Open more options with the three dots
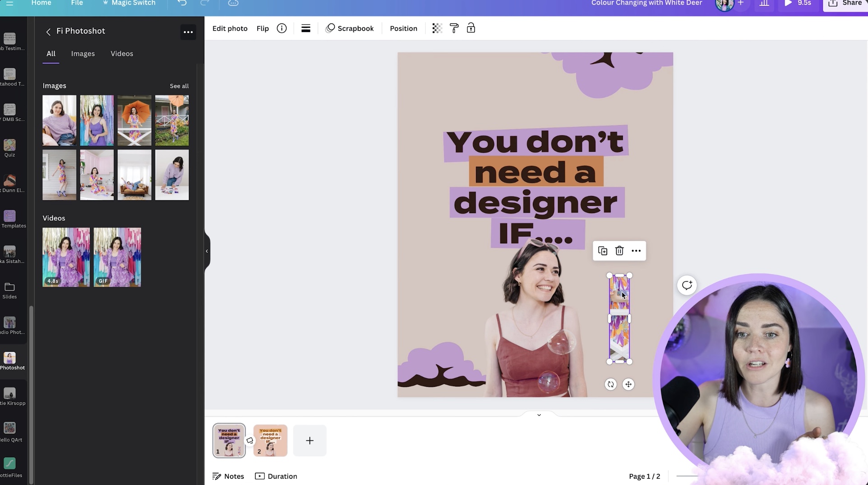868x485 pixels. 636,251
